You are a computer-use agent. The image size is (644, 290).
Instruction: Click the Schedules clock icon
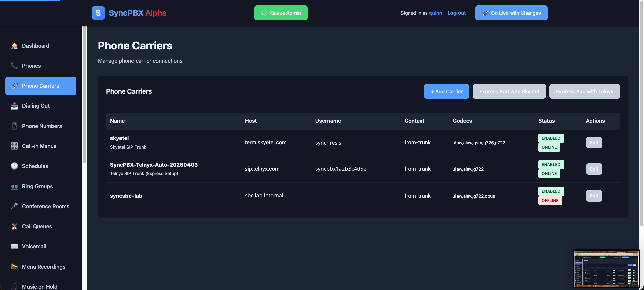pos(14,166)
